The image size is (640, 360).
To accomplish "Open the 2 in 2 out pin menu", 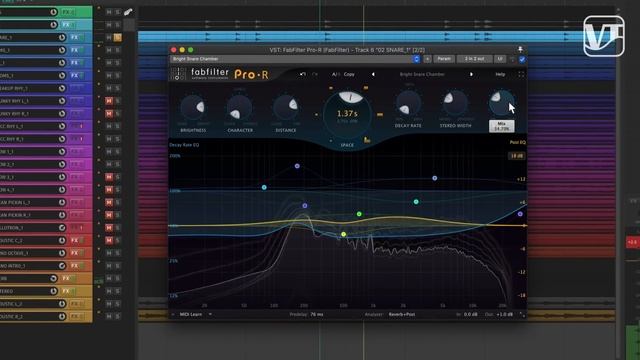I will coord(474,59).
